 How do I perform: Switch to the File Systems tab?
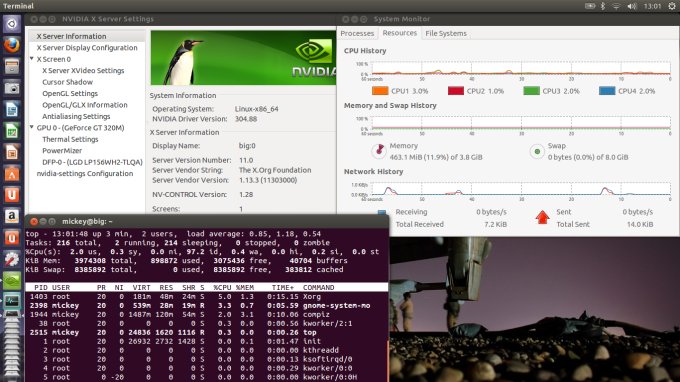click(446, 33)
